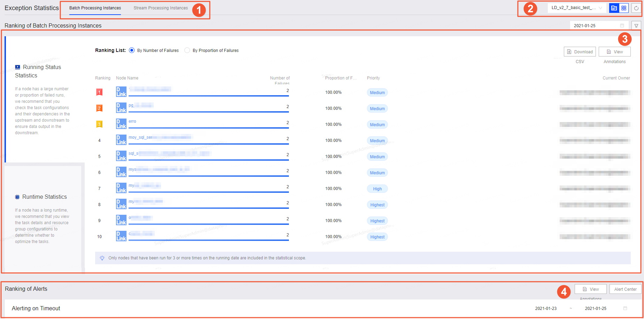
Task: Click the Running Status Statistics play icon
Action: point(17,67)
